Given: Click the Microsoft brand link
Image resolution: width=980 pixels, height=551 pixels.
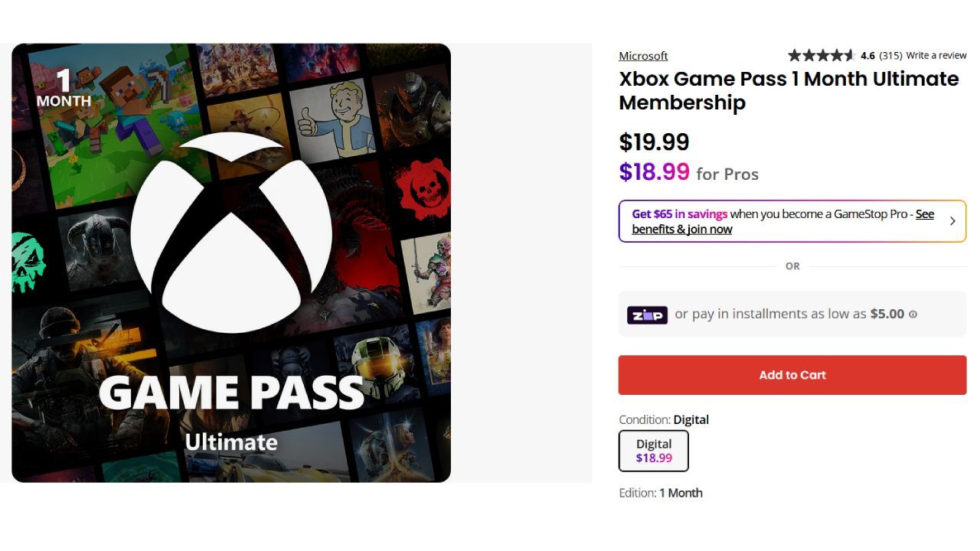Looking at the screenshot, I should (x=643, y=56).
